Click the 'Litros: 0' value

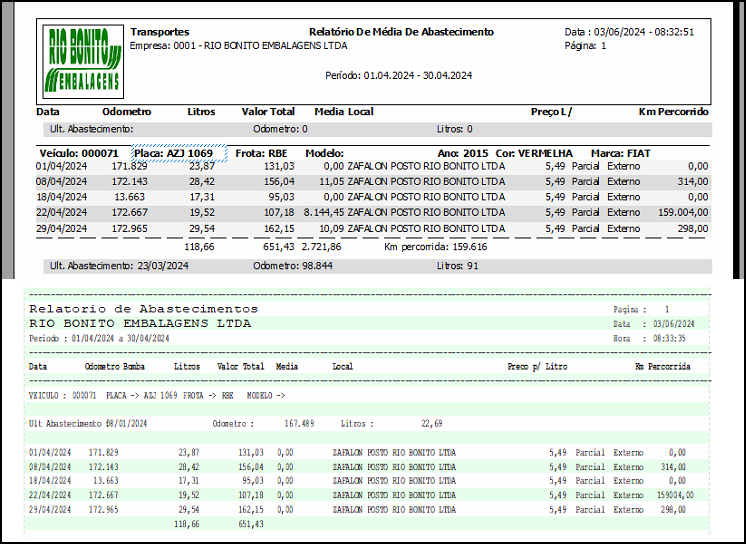point(455,129)
